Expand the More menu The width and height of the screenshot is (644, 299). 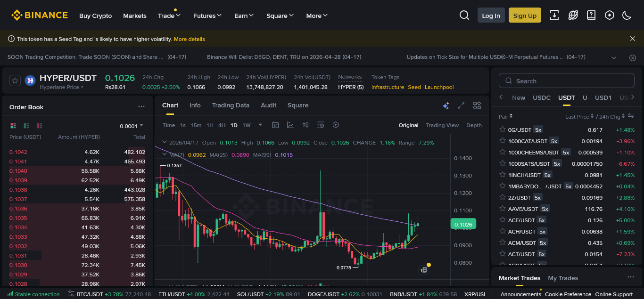317,16
